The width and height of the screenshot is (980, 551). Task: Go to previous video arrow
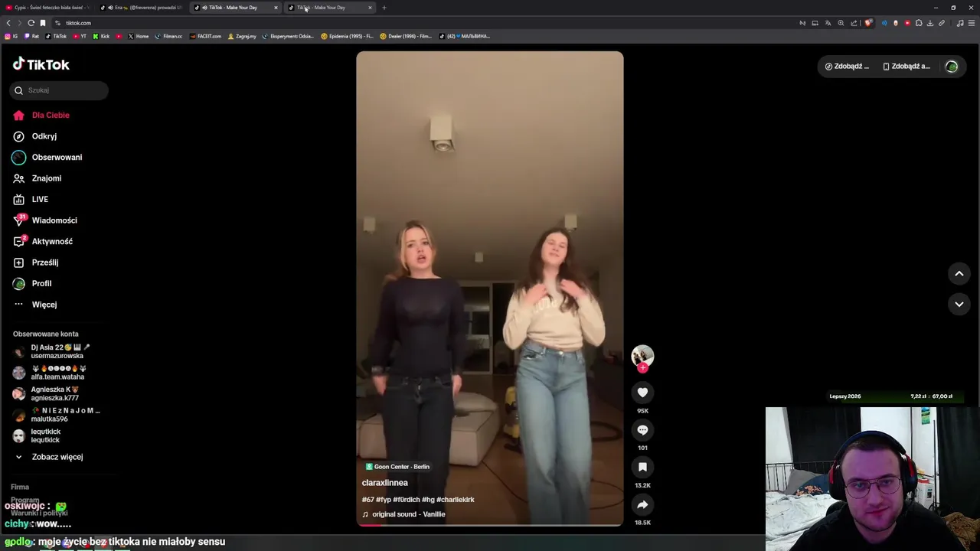point(959,273)
